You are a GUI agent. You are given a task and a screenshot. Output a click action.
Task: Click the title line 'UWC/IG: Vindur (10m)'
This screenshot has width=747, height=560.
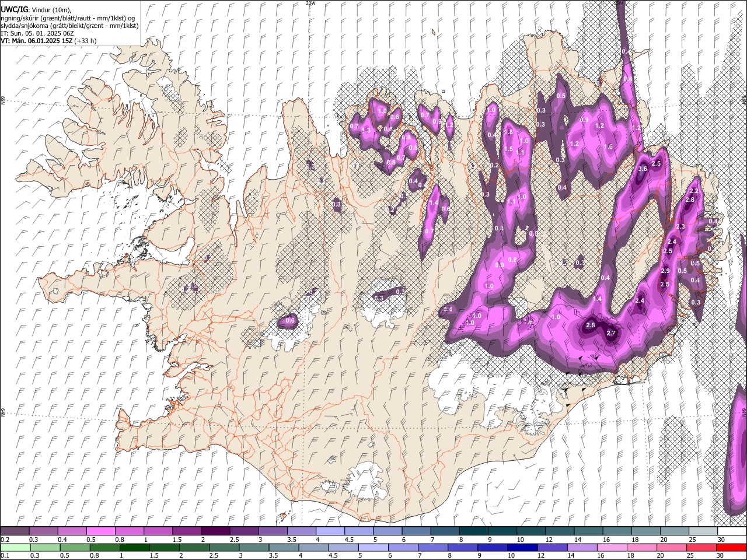tap(36, 10)
